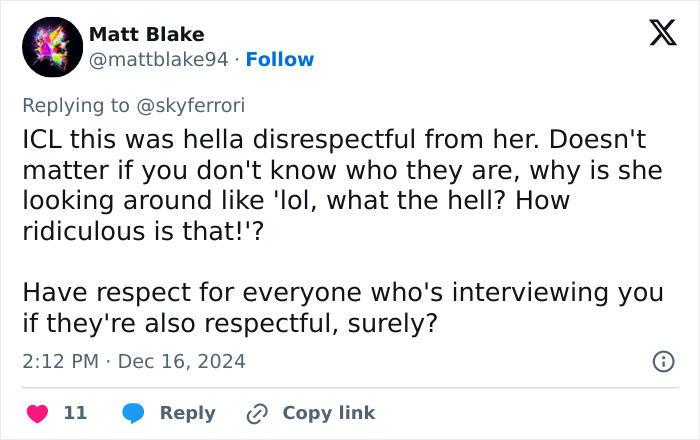700x440 pixels.
Task: Follow @mattblake94
Action: click(x=279, y=60)
